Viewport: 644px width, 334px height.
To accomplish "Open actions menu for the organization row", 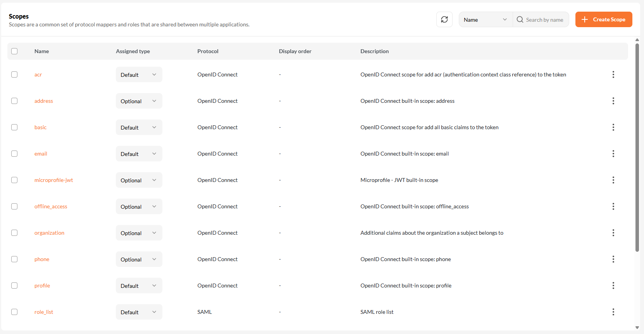I will click(x=613, y=233).
